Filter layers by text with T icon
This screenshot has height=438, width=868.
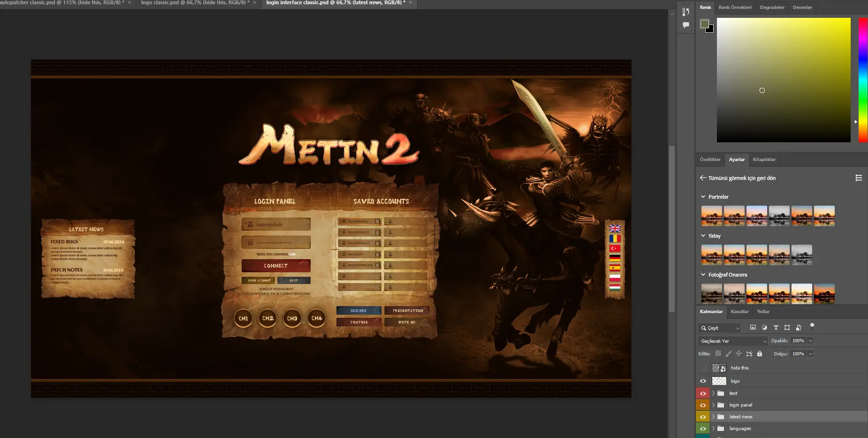pyautogui.click(x=776, y=328)
